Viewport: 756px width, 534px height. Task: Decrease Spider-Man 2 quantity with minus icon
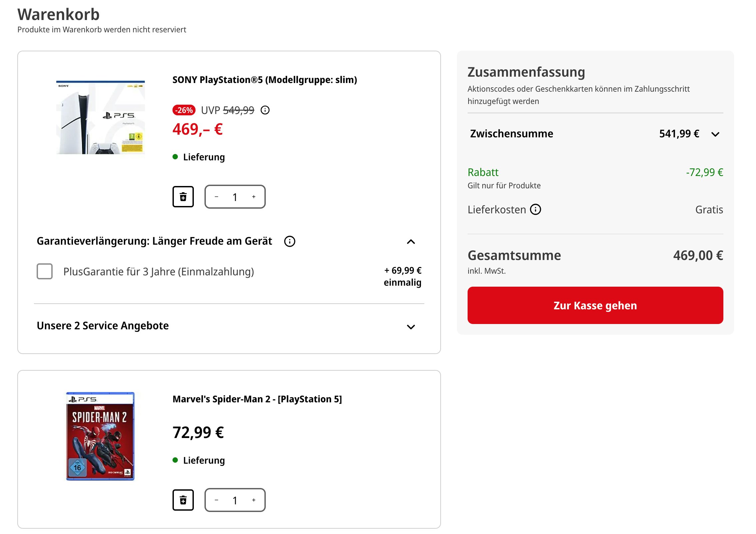tap(217, 500)
